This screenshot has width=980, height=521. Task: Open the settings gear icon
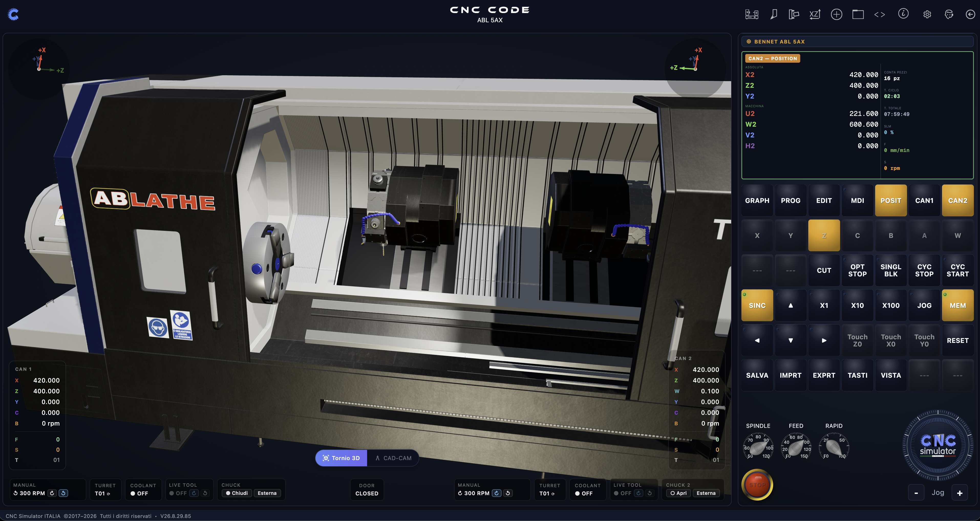[x=927, y=14]
